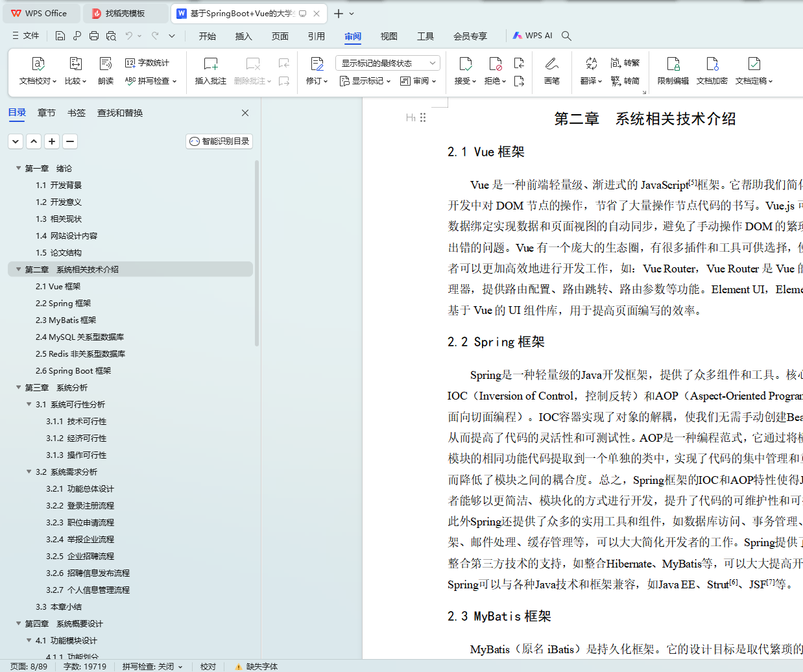Click 智能识别目录 button
Screen dimensions: 803x672
click(x=219, y=141)
